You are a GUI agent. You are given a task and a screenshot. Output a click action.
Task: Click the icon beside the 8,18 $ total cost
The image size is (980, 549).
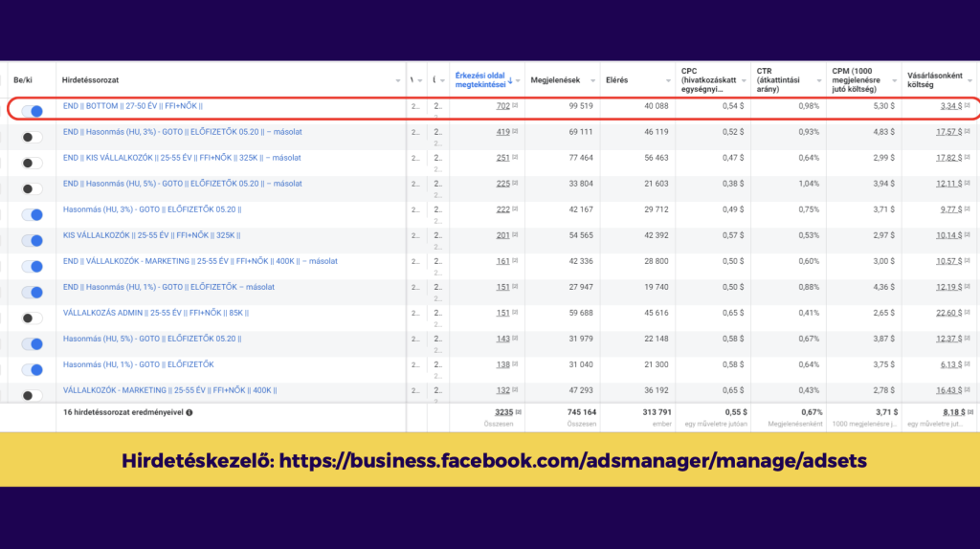pos(968,412)
